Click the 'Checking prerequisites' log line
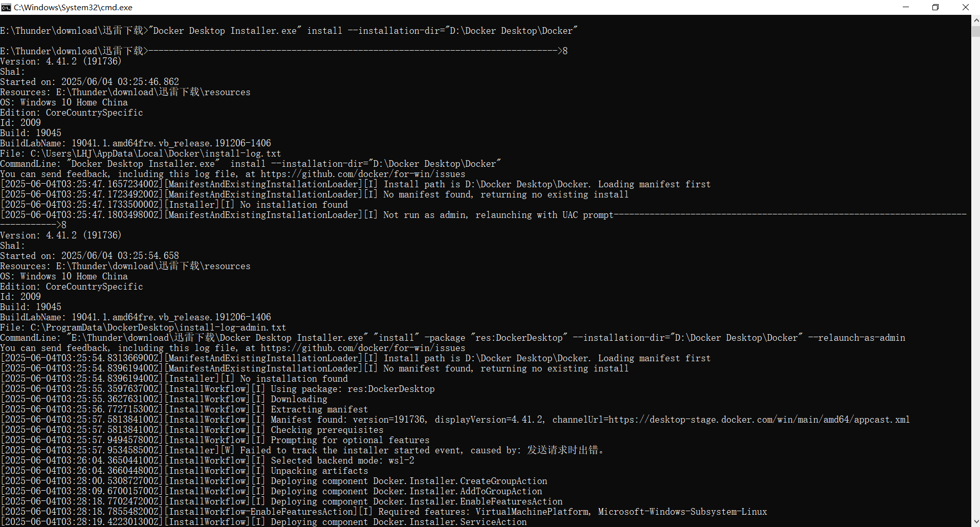The height and width of the screenshot is (527, 980). click(x=192, y=430)
